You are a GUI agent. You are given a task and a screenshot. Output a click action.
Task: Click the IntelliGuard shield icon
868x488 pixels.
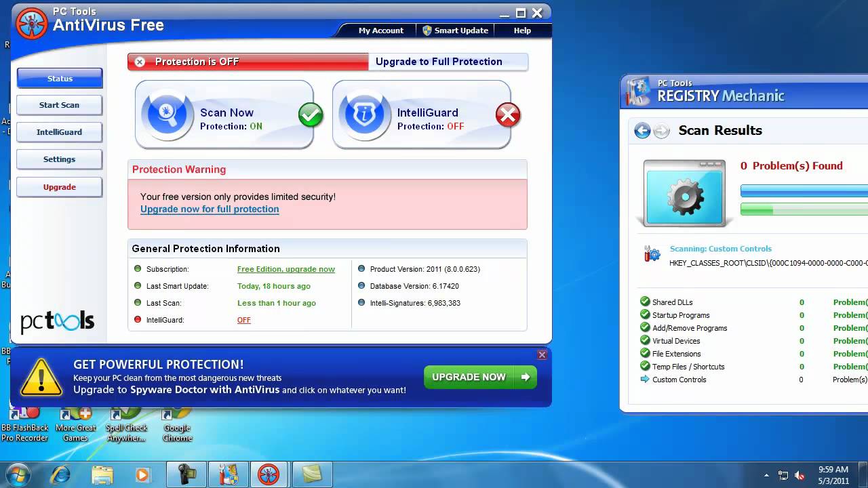(x=364, y=114)
